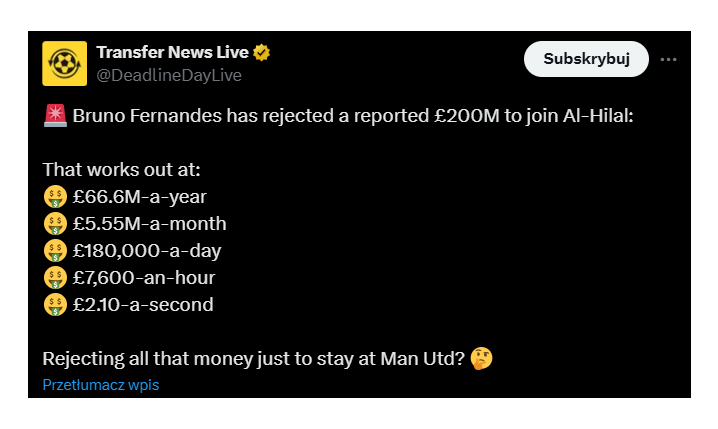Click the money-face emoji beside £7,600-an-hour
This screenshot has height=429, width=718.
(55, 278)
